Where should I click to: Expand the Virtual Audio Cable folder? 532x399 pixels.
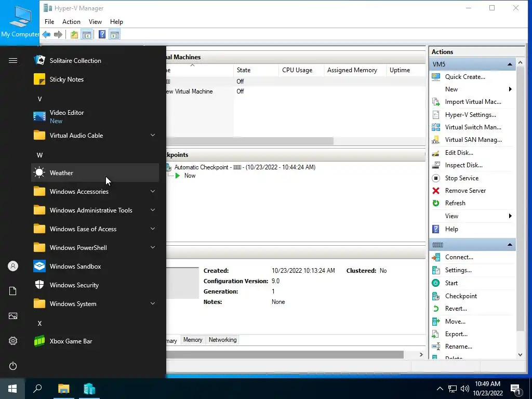[x=95, y=136]
